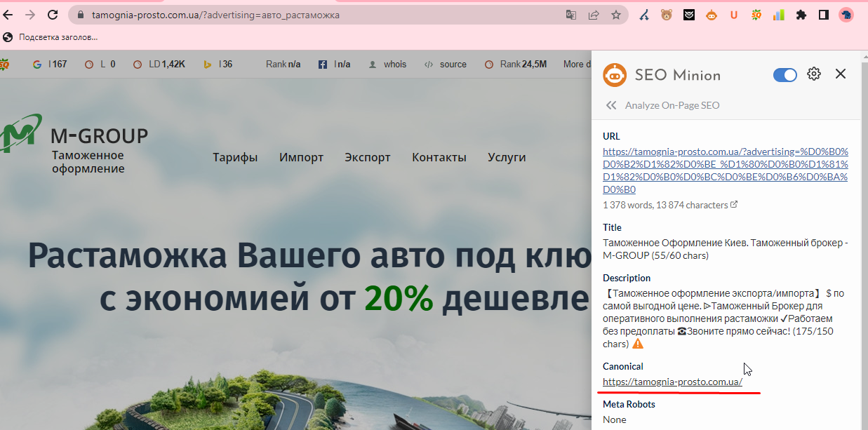
Task: Go back to the previous page
Action: pyautogui.click(x=8, y=15)
